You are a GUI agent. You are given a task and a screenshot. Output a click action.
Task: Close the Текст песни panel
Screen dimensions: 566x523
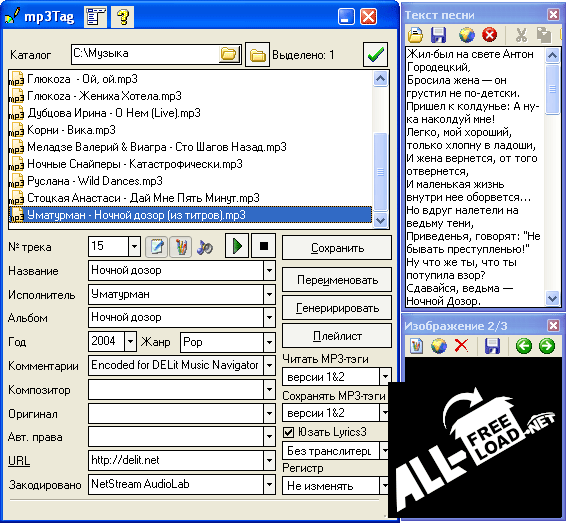(x=553, y=14)
